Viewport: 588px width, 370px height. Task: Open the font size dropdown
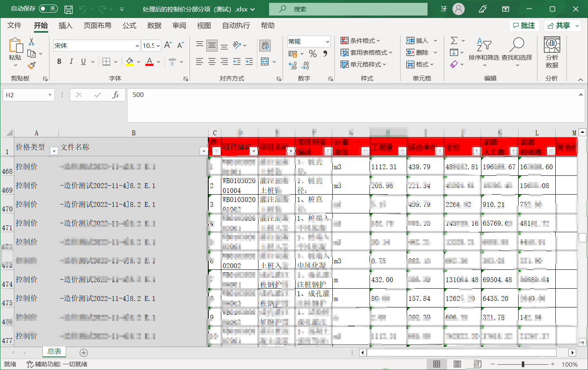[x=158, y=46]
